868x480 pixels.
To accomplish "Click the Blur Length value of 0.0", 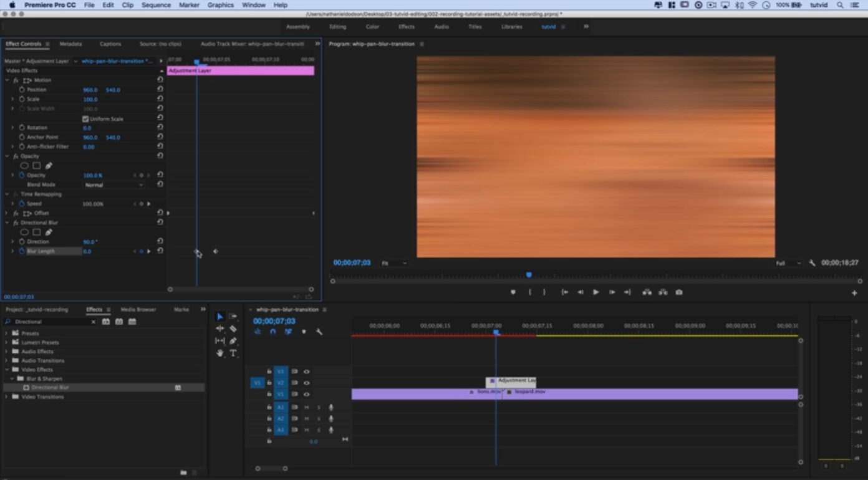I will click(x=88, y=251).
